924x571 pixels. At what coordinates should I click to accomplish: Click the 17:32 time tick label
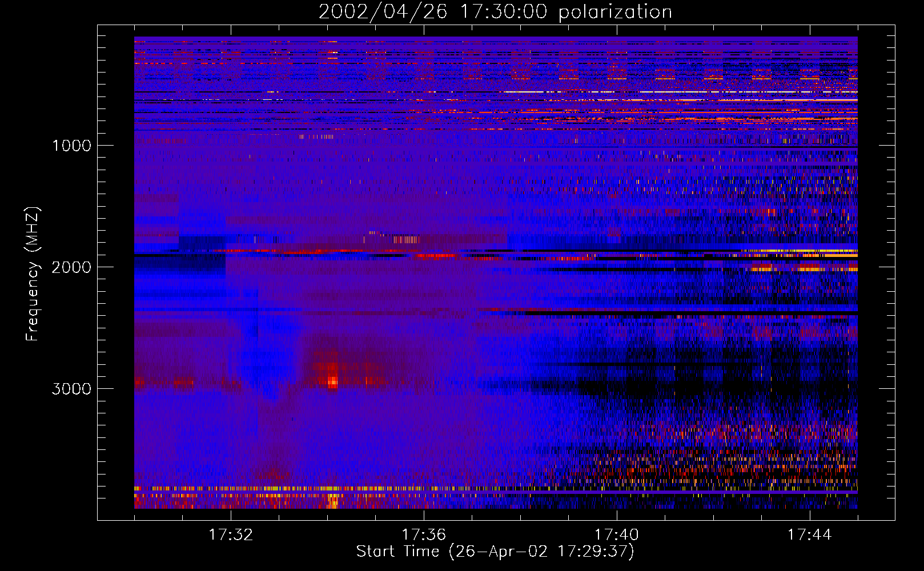click(x=231, y=535)
